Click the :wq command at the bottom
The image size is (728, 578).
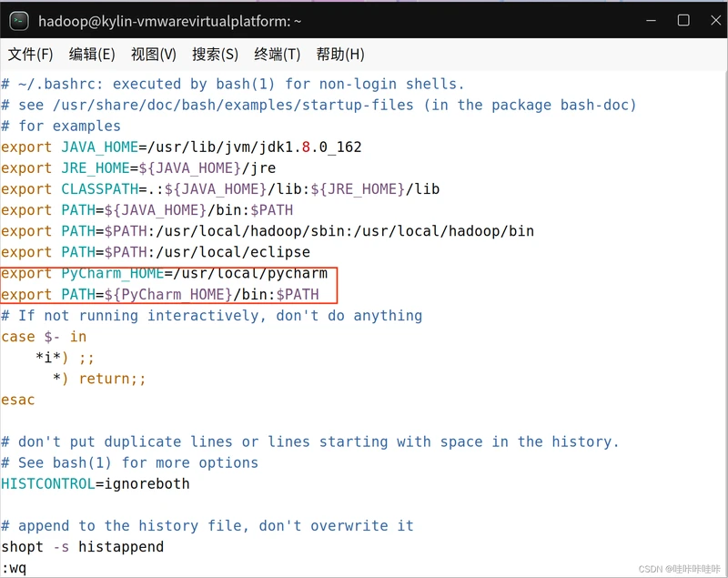[15, 568]
